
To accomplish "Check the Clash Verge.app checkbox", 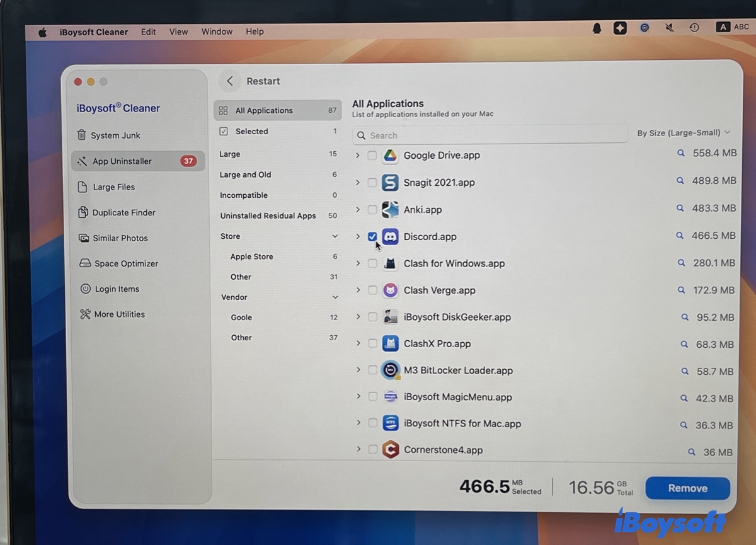I will pyautogui.click(x=372, y=290).
